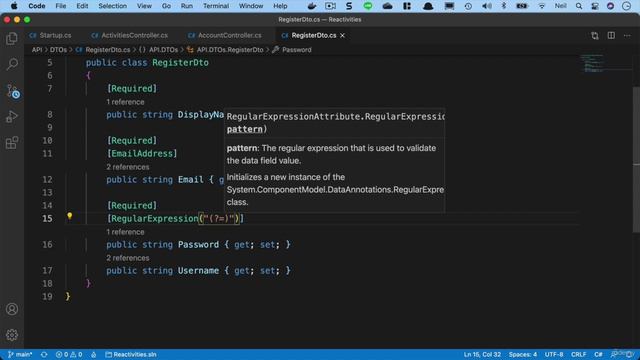The width and height of the screenshot is (640, 360).
Task: Select the RegisterDto.cs tab
Action: point(313,36)
